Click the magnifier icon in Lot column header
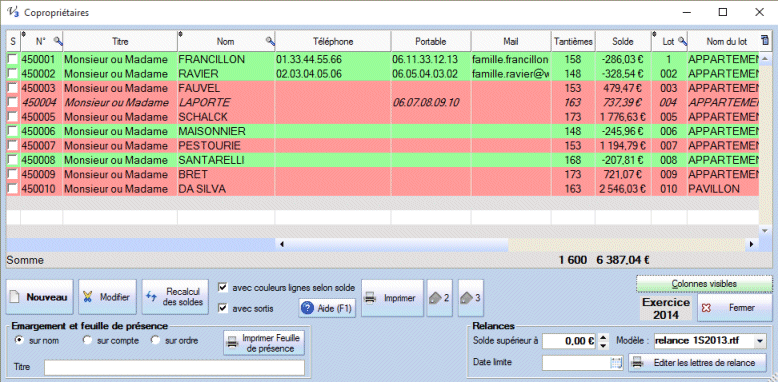Screen dimensions: 778x382 pyautogui.click(x=682, y=42)
